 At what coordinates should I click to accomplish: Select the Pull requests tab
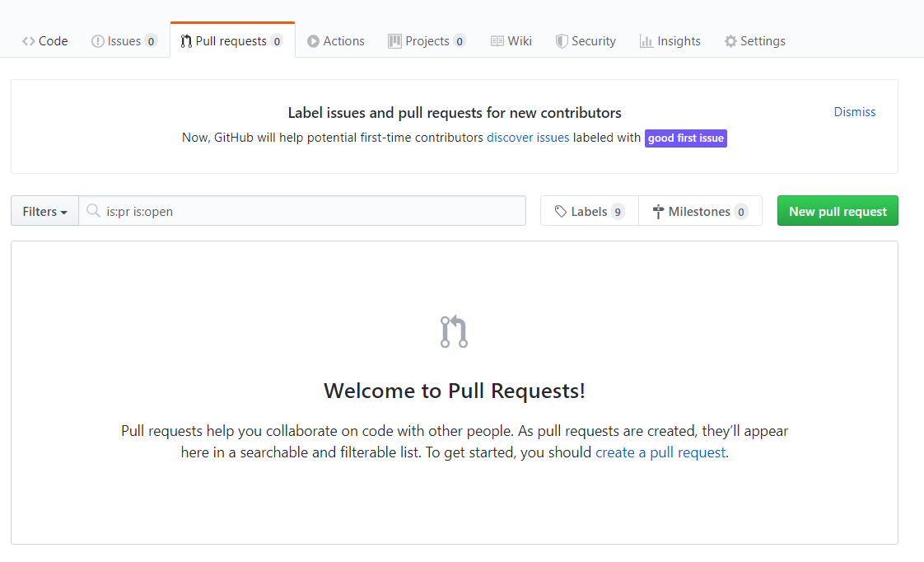coord(232,41)
